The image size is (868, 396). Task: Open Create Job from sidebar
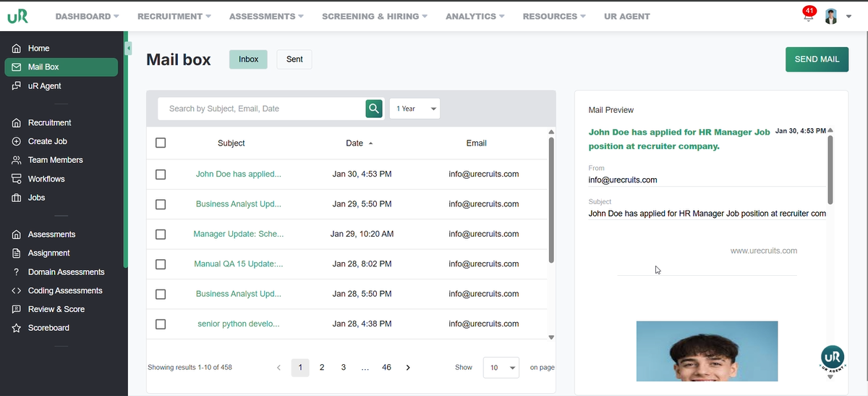pyautogui.click(x=47, y=141)
